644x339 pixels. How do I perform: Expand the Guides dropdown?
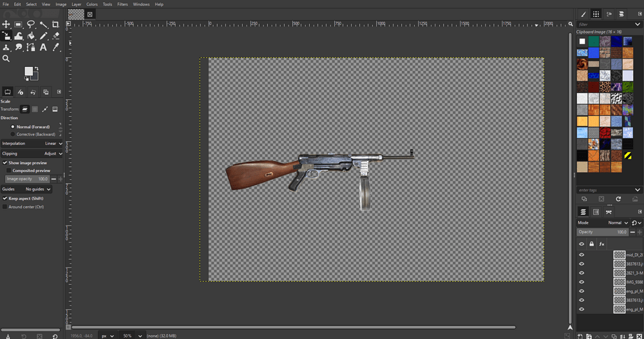coord(37,189)
